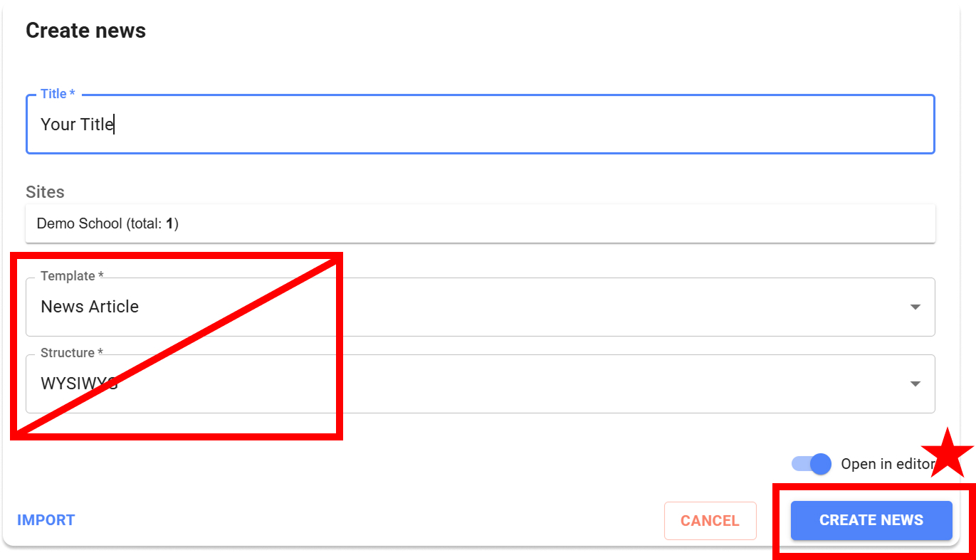Image resolution: width=976 pixels, height=560 pixels.
Task: Click the Sites section label
Action: (x=45, y=192)
